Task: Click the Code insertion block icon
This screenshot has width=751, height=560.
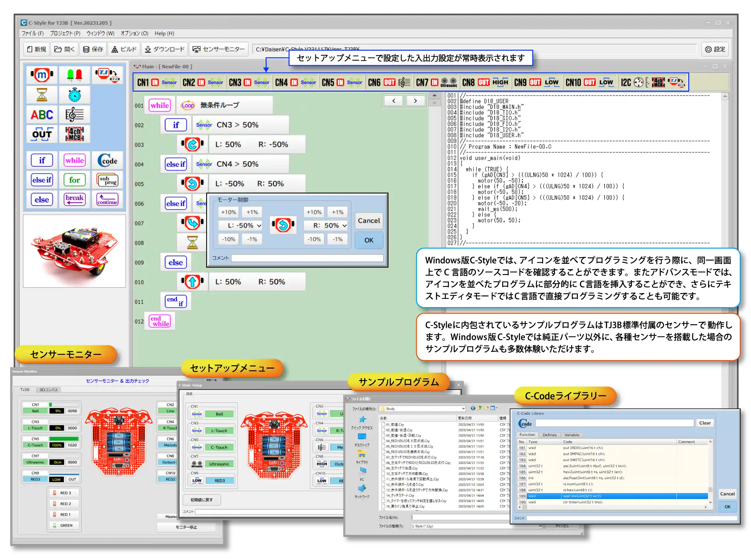Action: (x=108, y=160)
